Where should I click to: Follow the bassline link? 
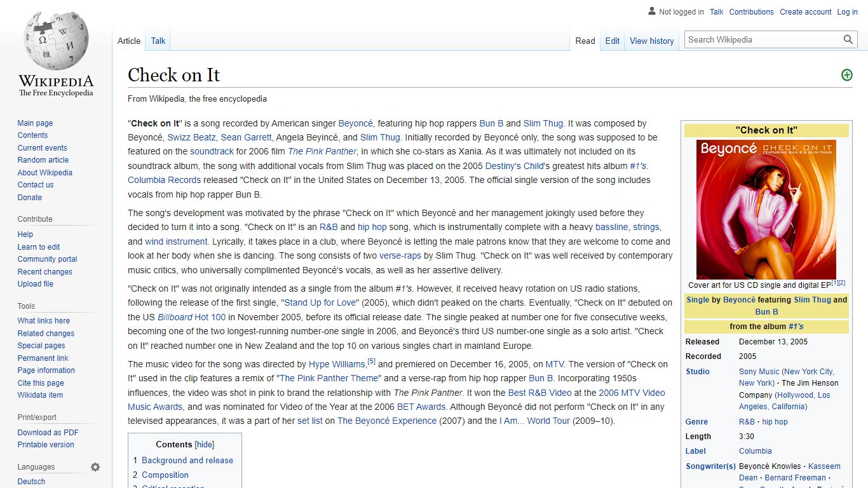point(611,227)
